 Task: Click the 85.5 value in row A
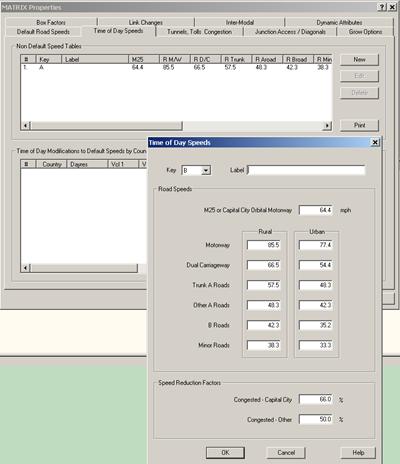[x=168, y=67]
